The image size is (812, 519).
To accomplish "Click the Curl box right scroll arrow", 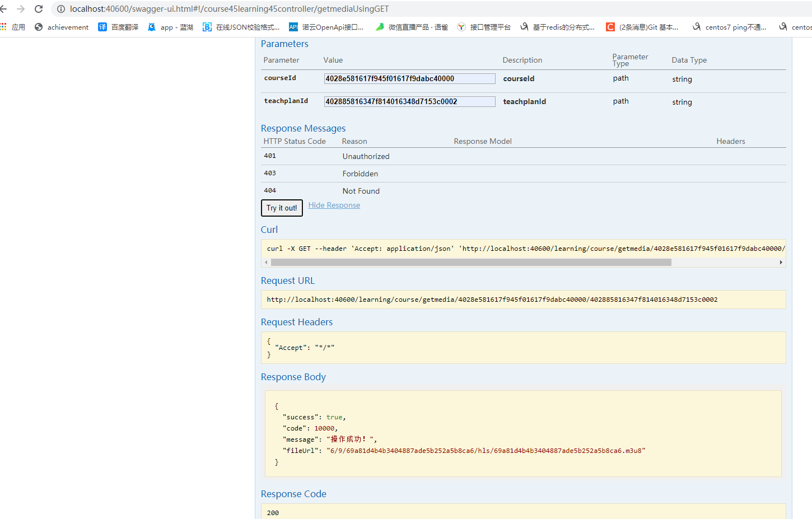I will 781,262.
